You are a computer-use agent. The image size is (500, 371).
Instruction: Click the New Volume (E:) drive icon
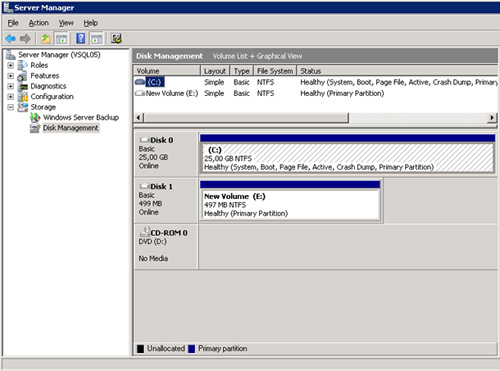coord(140,93)
